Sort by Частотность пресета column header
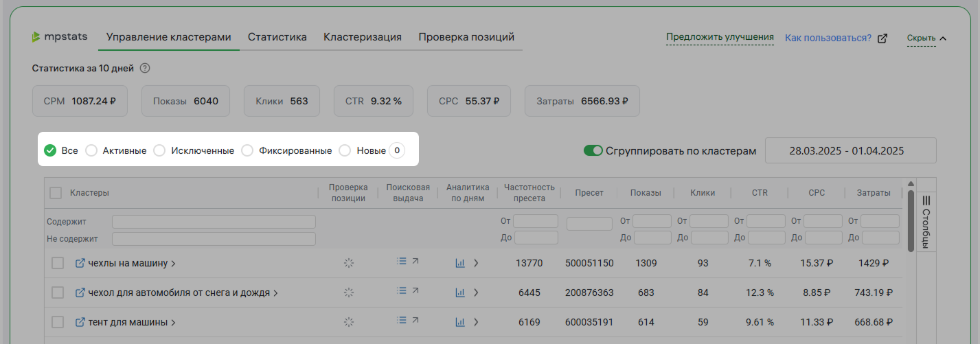 (x=529, y=193)
